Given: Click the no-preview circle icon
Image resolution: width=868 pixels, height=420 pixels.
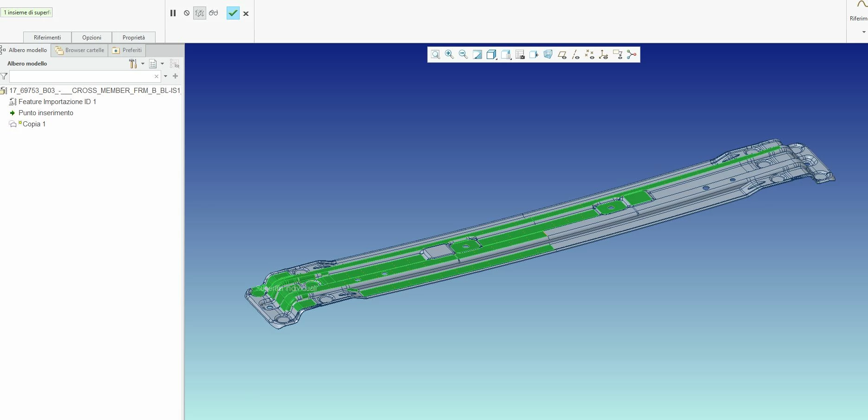Looking at the screenshot, I should [187, 13].
